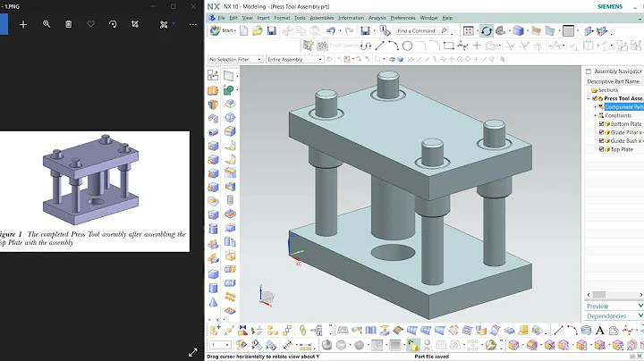
Task: Open the Window menu
Action: [x=428, y=18]
